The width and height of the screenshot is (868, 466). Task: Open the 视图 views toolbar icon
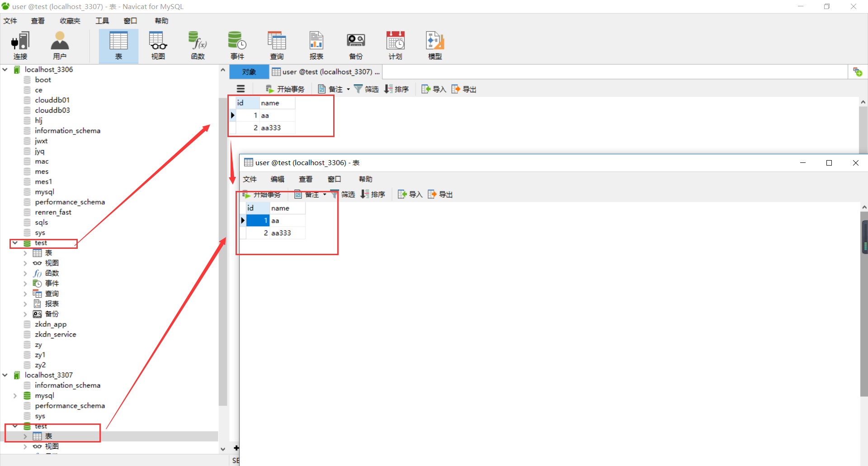[158, 46]
